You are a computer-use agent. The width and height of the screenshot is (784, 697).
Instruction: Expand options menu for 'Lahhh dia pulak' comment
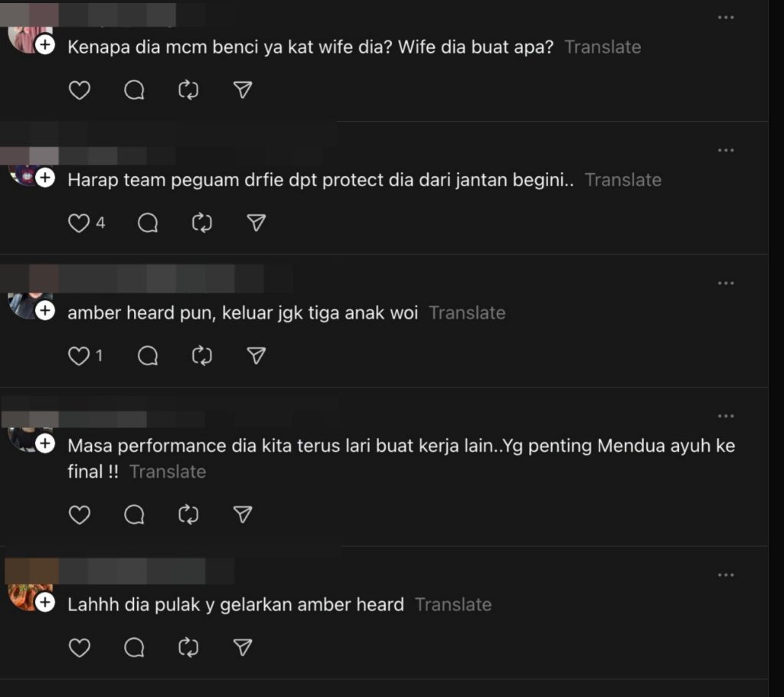[726, 575]
